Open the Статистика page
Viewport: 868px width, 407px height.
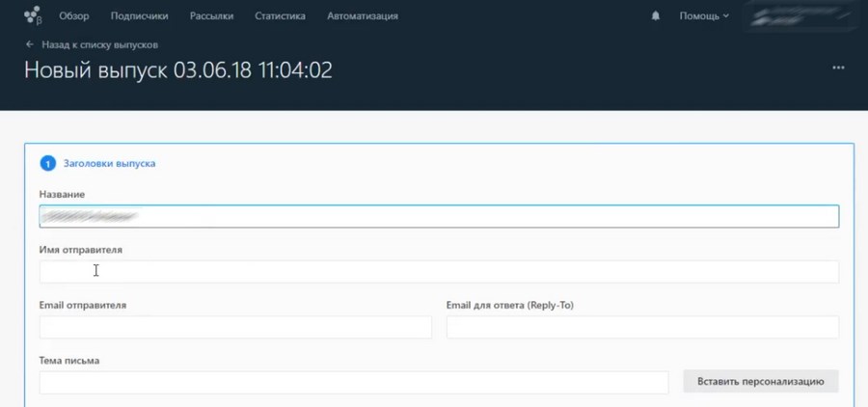coord(280,16)
